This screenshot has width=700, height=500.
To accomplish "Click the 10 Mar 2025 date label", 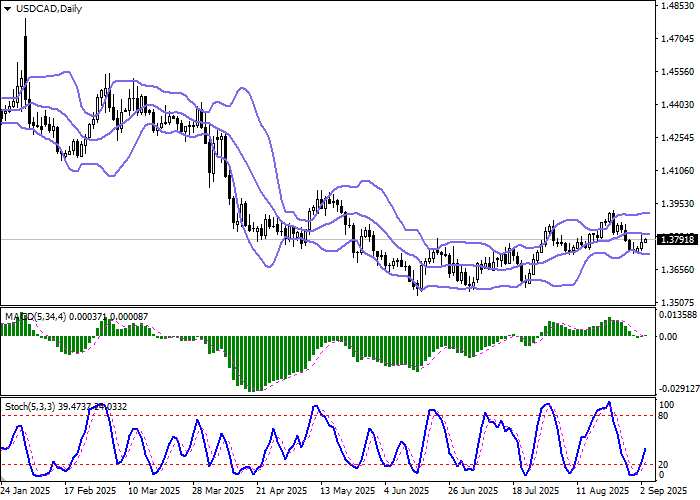I will tap(154, 491).
